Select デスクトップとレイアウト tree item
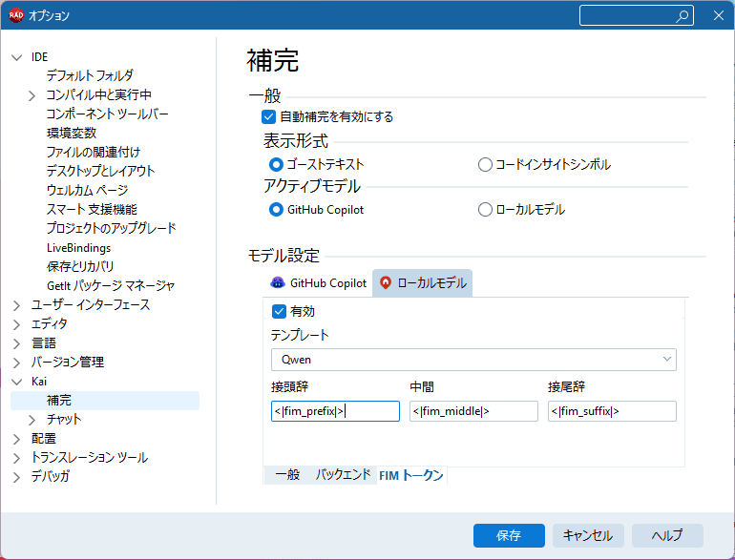The image size is (735, 560). [101, 171]
